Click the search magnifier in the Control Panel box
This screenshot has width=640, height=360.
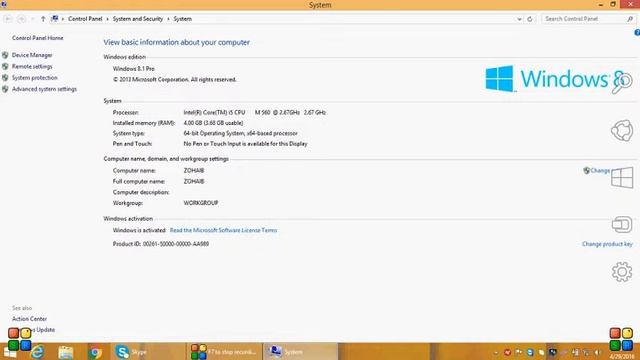[630, 19]
